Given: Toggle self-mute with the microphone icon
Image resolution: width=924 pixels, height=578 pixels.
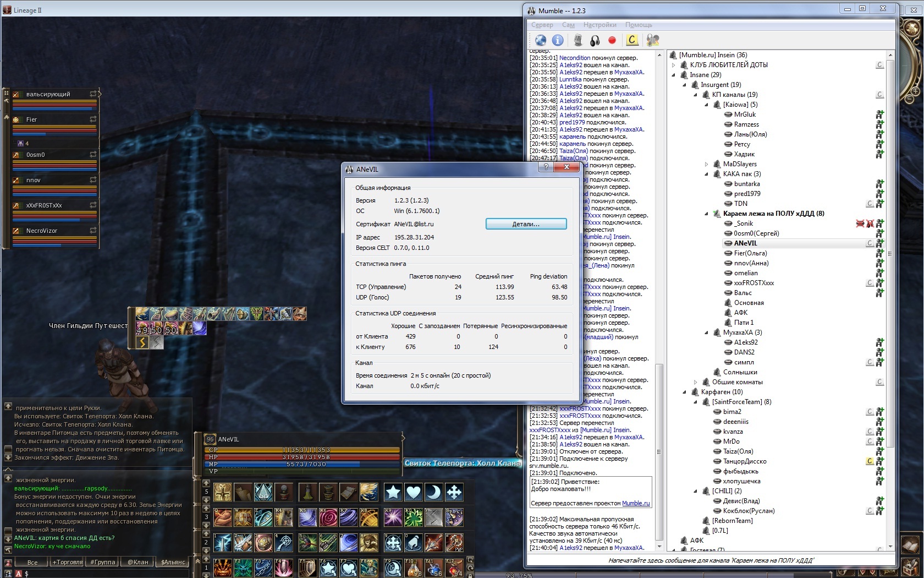Looking at the screenshot, I should pos(577,40).
